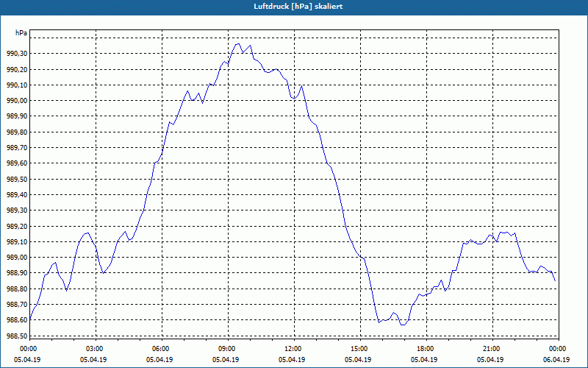588x368 pixels.
Task: Click the 05.04.19 date under 03:00
Action: tap(93, 360)
